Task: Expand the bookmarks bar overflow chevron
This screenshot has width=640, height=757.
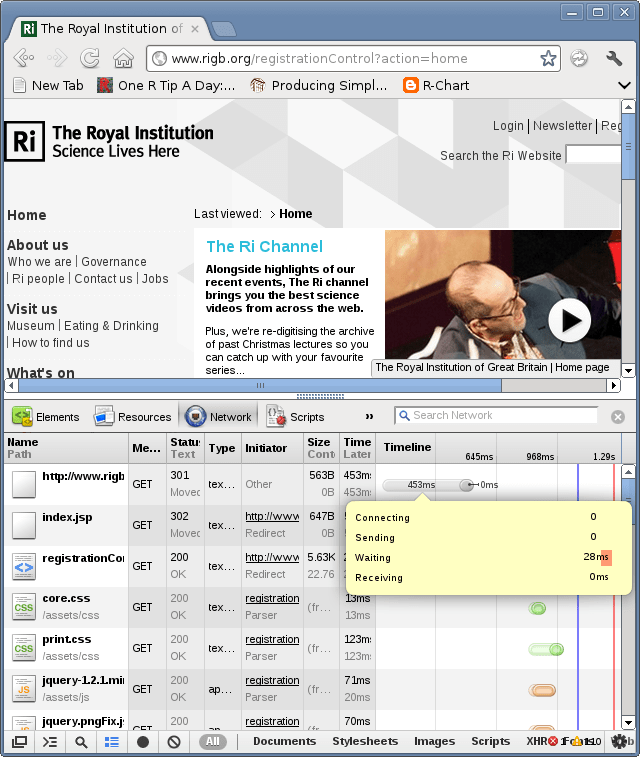Action: click(624, 85)
